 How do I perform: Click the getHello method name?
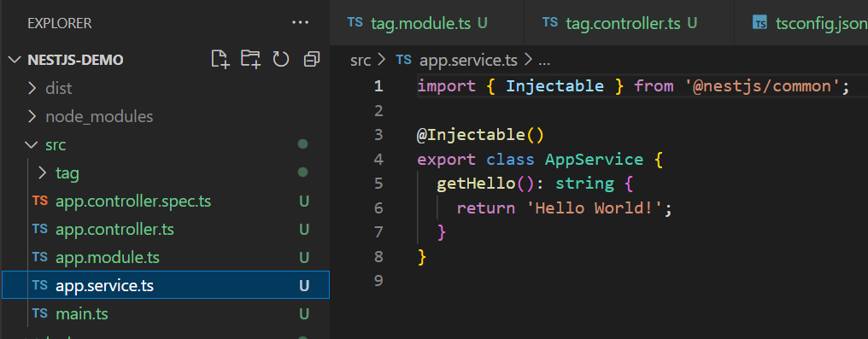[477, 184]
